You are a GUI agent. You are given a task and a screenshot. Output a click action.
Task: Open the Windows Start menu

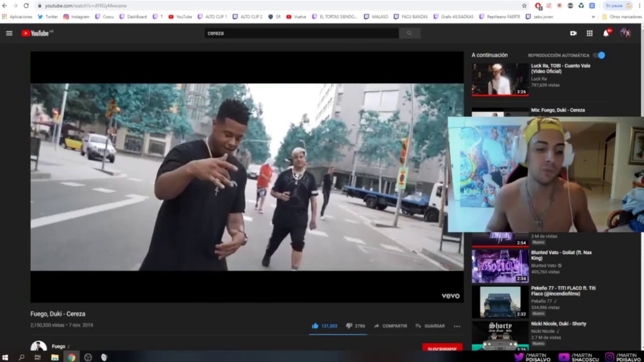tap(6, 357)
